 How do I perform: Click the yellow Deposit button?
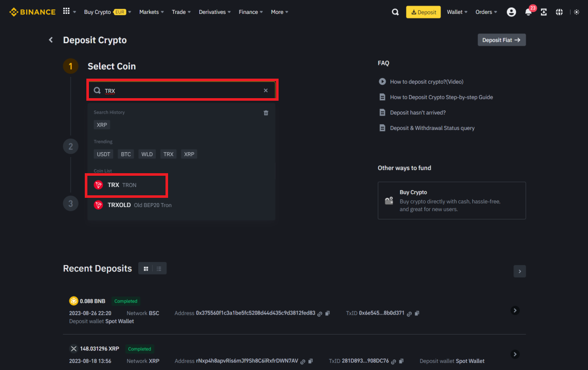coord(424,12)
